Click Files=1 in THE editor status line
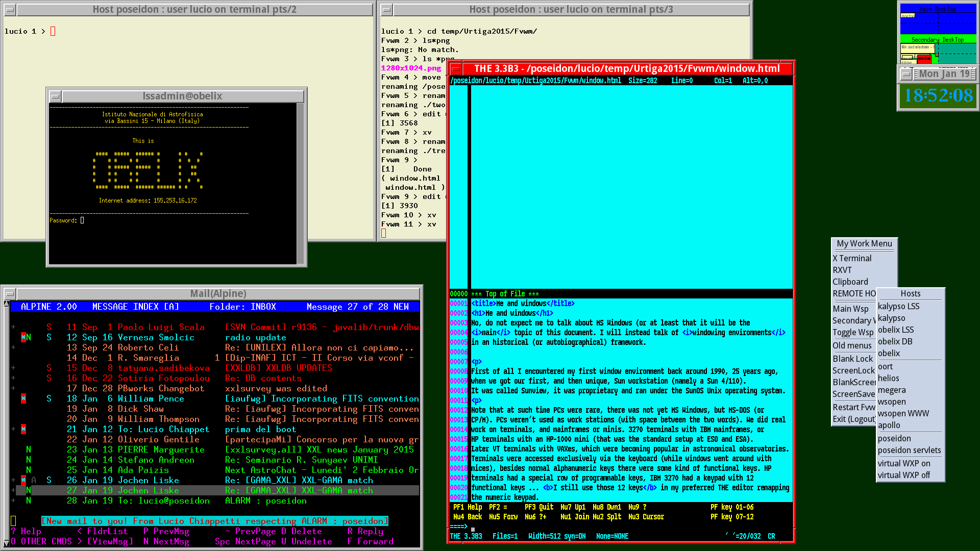 click(505, 536)
